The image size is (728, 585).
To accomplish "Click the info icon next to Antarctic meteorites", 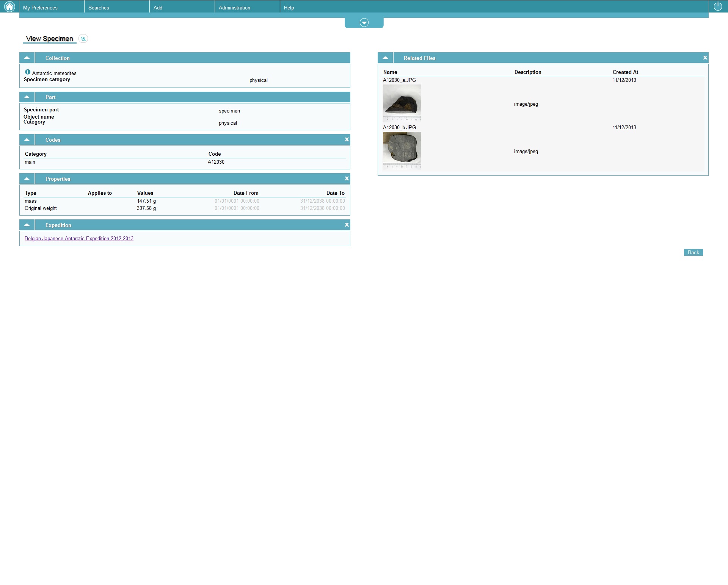I will click(28, 72).
